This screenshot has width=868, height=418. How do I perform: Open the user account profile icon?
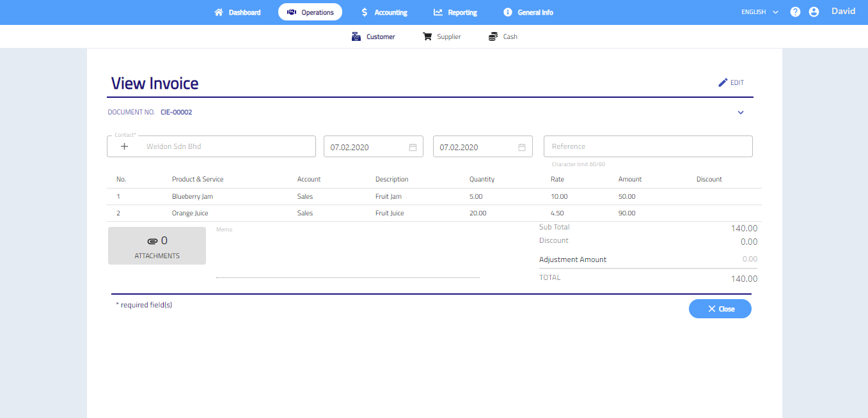pos(814,12)
